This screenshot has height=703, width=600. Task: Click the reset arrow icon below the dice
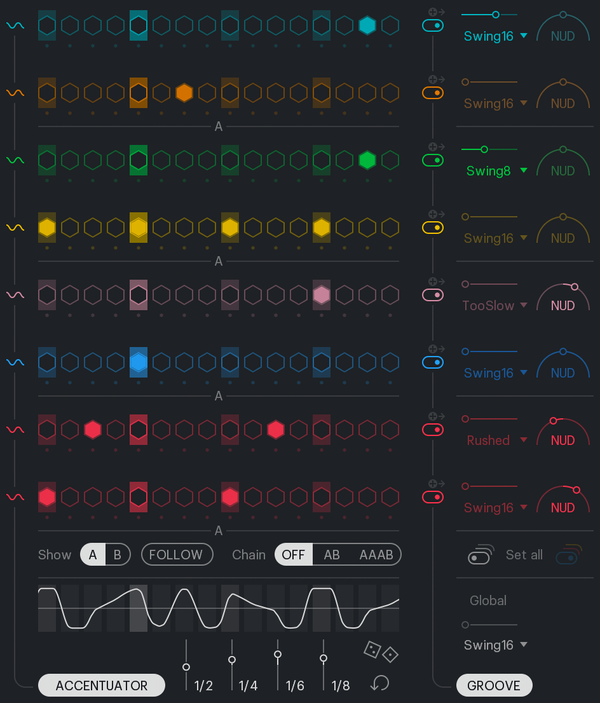click(x=379, y=683)
